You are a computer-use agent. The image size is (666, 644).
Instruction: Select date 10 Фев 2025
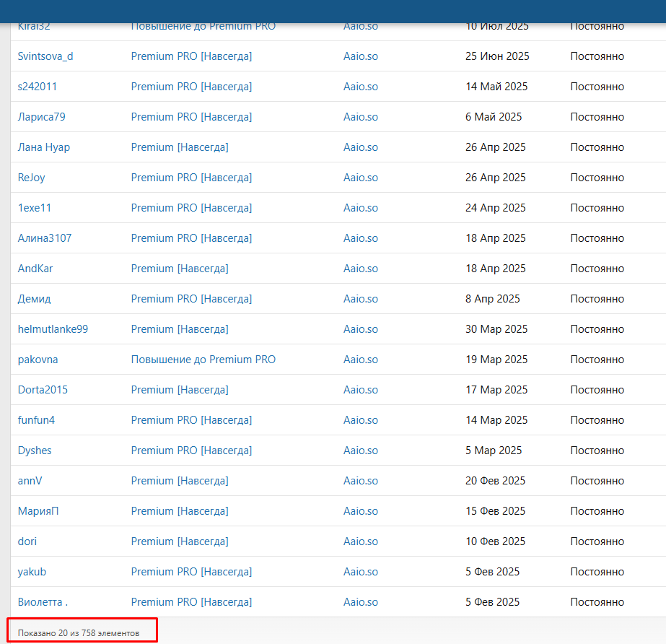[495, 541]
